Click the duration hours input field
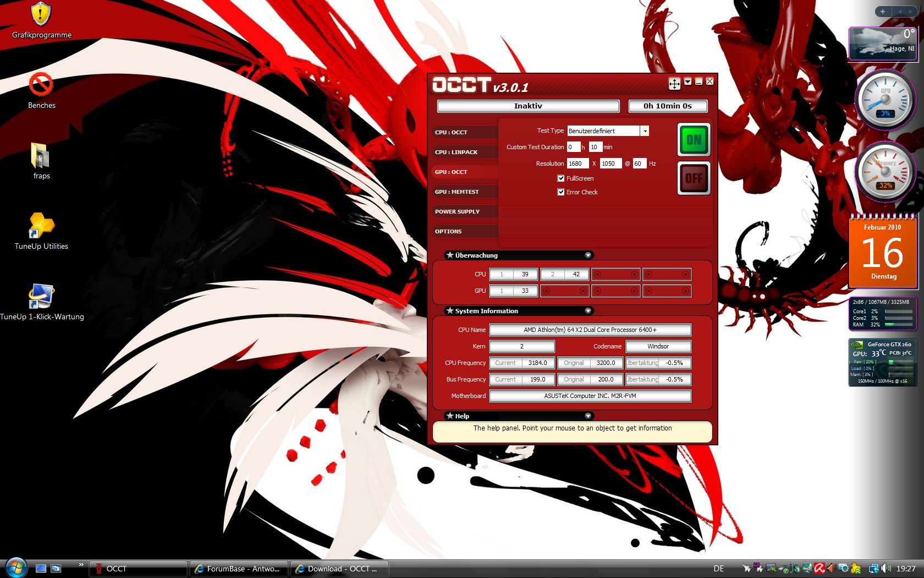Screen dimensions: 924x578 coord(574,147)
